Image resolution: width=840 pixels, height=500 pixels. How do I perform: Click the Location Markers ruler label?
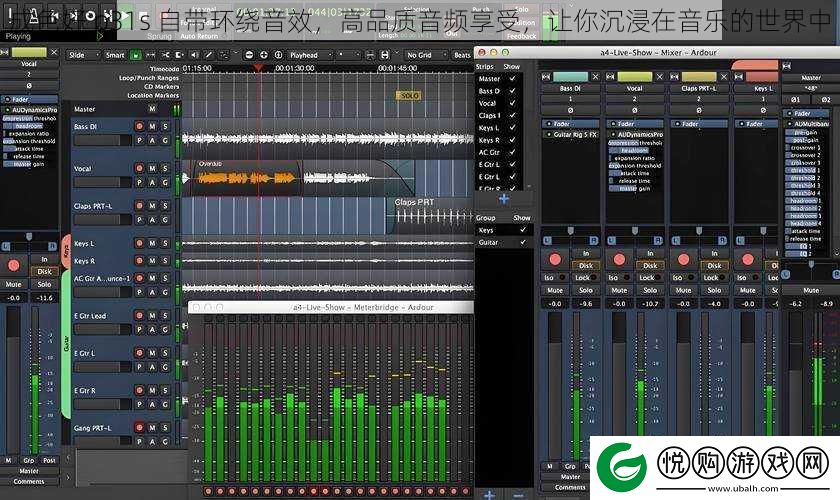point(153,95)
